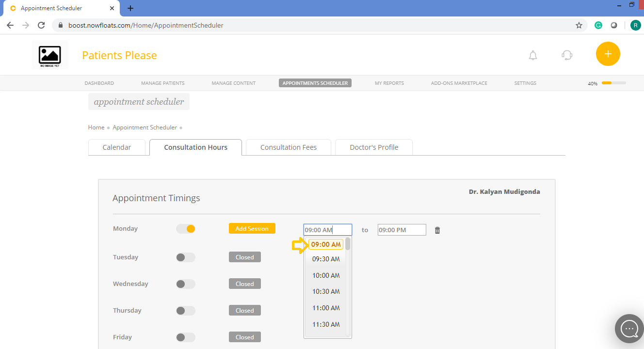This screenshot has width=644, height=349.
Task: Enable the Thursday toggle
Action: 186,311
